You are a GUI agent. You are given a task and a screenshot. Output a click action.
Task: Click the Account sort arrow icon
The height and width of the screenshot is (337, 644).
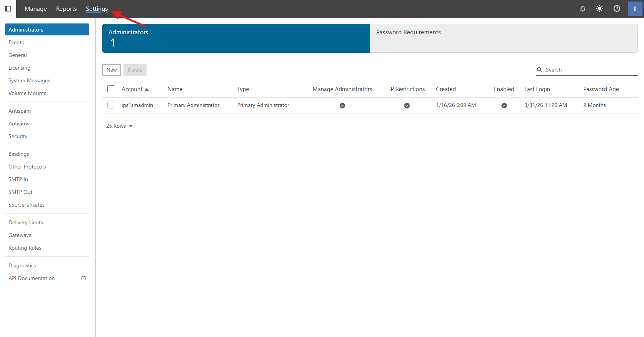click(x=147, y=90)
